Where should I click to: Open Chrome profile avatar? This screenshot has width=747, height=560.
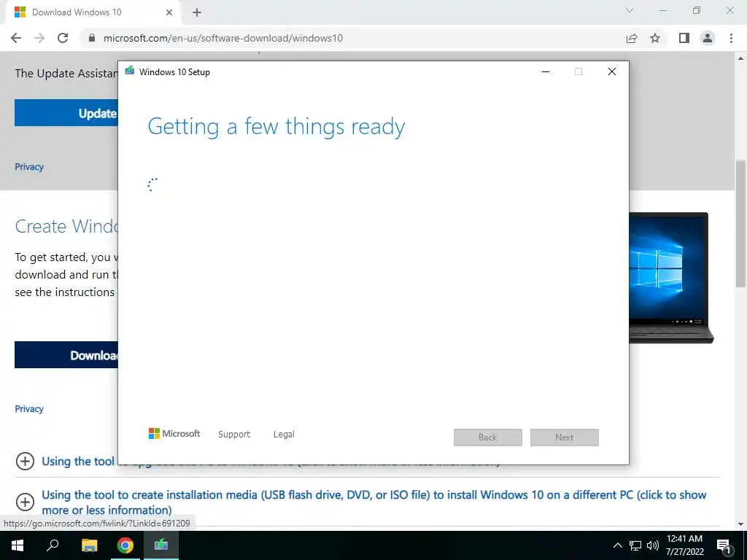click(708, 38)
